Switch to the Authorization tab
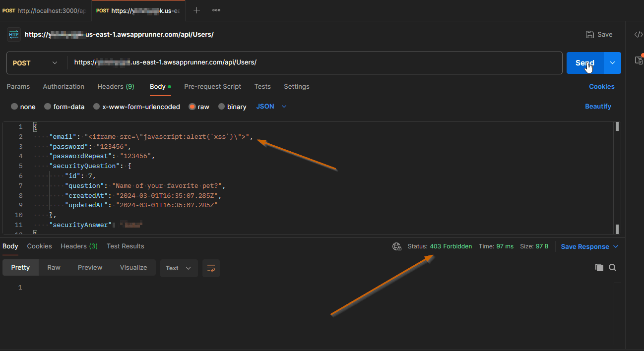Image resolution: width=644 pixels, height=351 pixels. click(64, 86)
